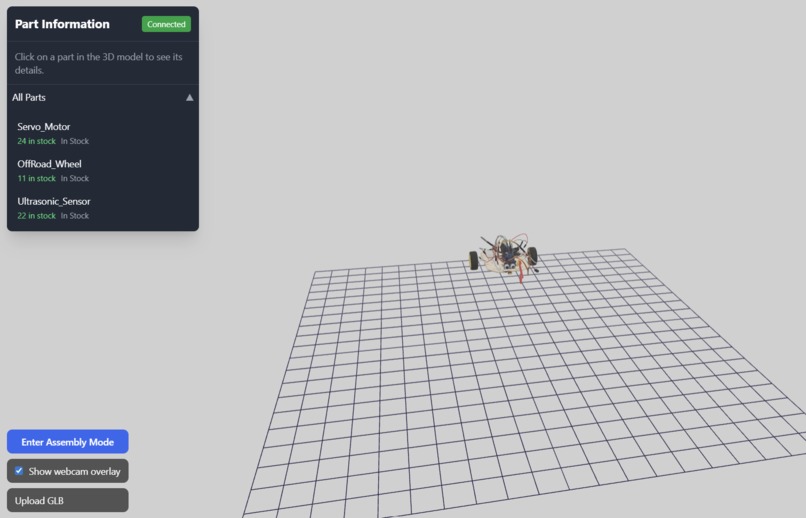Click the '24 in stock' count

coord(36,141)
